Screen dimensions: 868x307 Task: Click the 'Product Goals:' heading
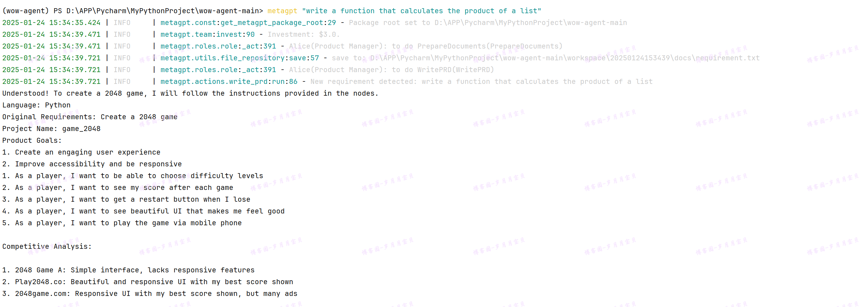pyautogui.click(x=32, y=140)
